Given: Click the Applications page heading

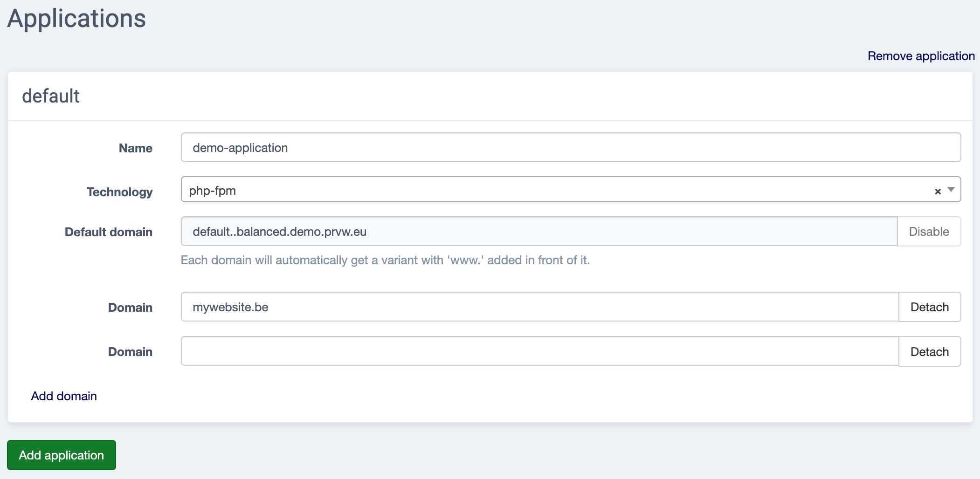Looking at the screenshot, I should point(76,19).
